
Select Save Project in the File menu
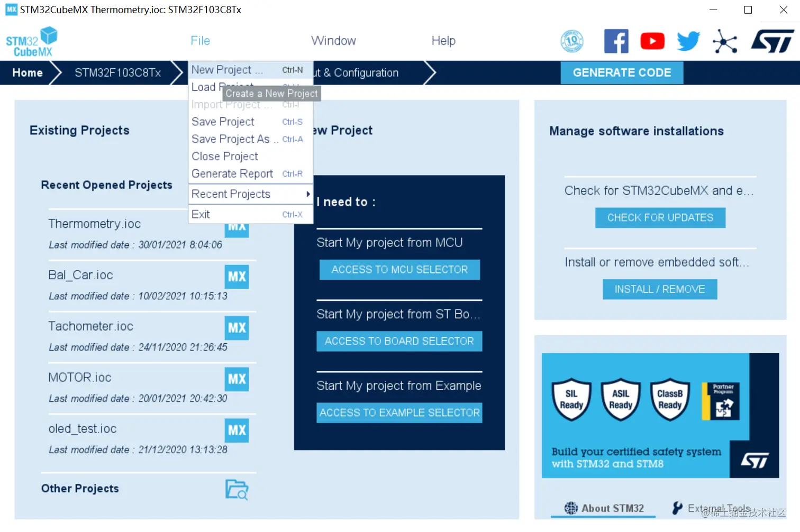pyautogui.click(x=251, y=122)
